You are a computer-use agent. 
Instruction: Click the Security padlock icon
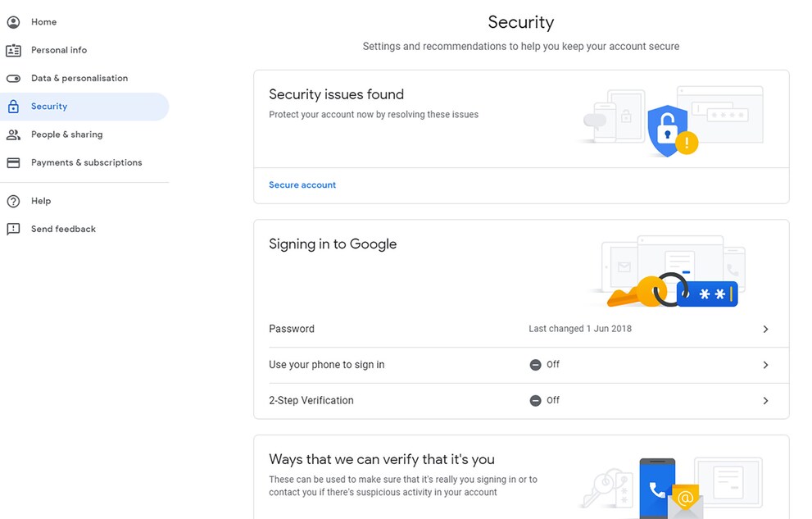(x=13, y=107)
